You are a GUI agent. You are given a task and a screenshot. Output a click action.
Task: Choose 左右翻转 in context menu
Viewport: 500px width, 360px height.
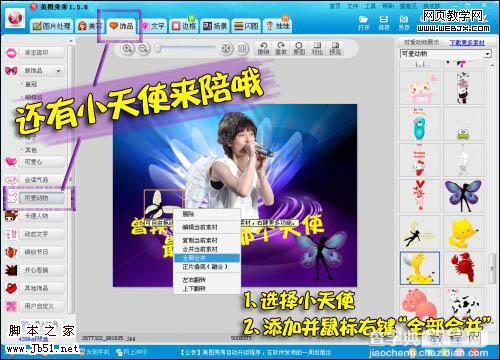point(207,280)
